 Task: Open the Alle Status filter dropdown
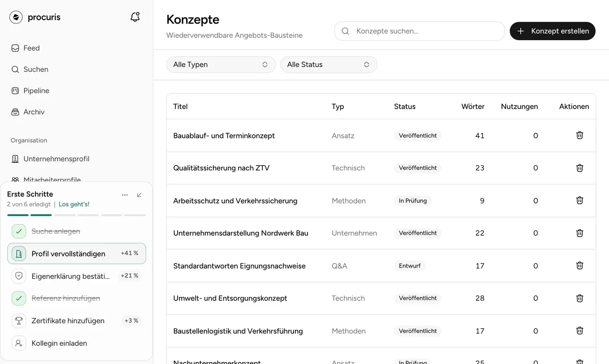pos(328,65)
